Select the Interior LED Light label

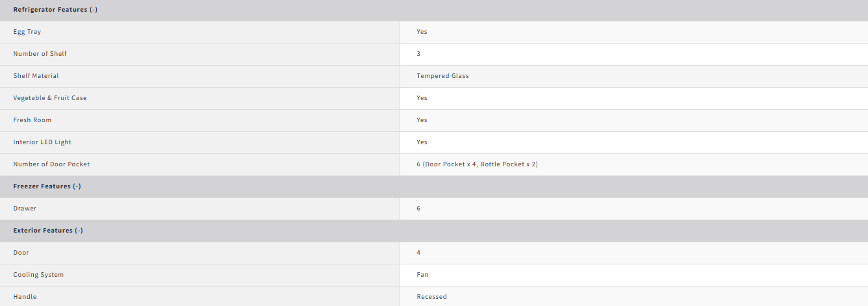(x=42, y=142)
